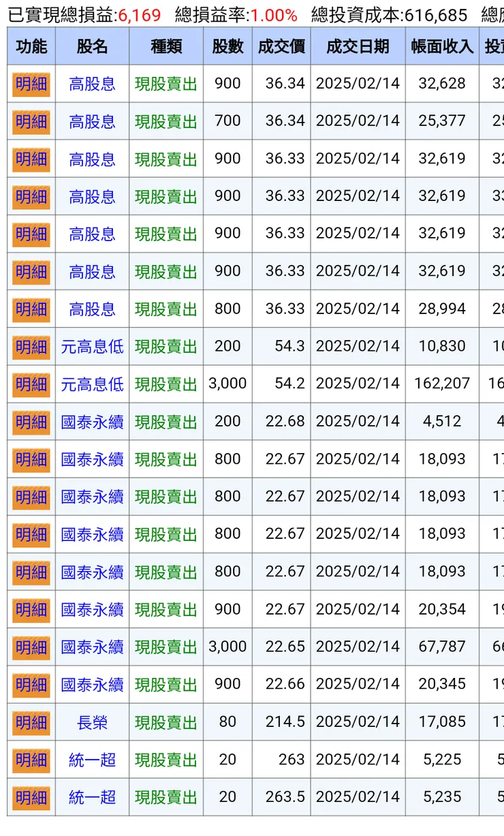The image size is (504, 836).
Task: Click 國泰永續 link in the 20,345 income row
Action: [92, 685]
